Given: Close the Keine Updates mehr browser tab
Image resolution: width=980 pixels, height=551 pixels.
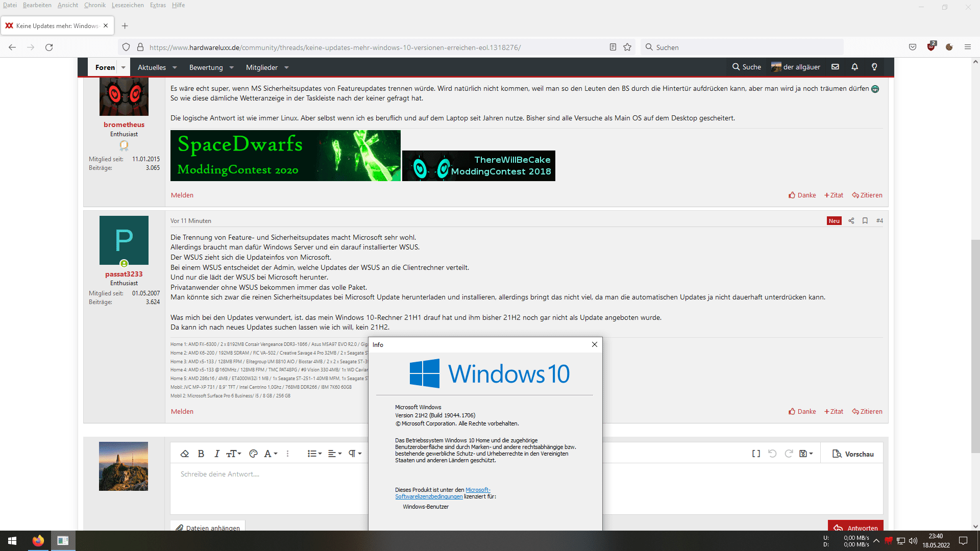Looking at the screenshot, I should click(x=106, y=26).
